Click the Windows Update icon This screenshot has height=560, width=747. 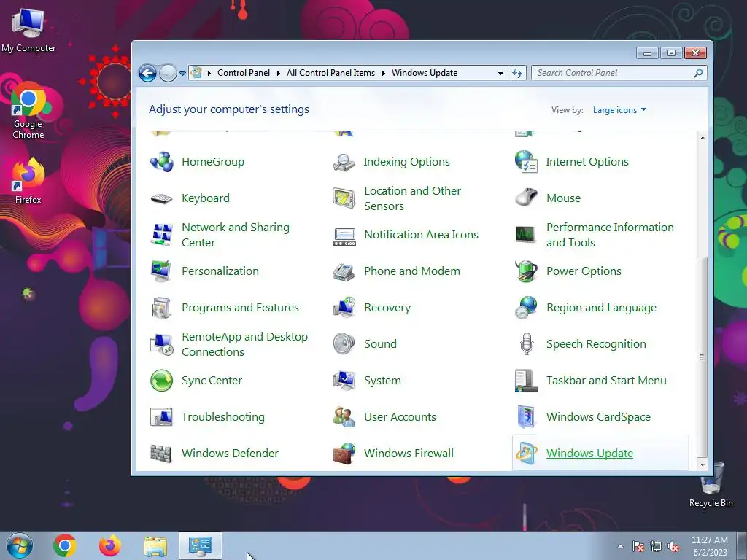(526, 454)
